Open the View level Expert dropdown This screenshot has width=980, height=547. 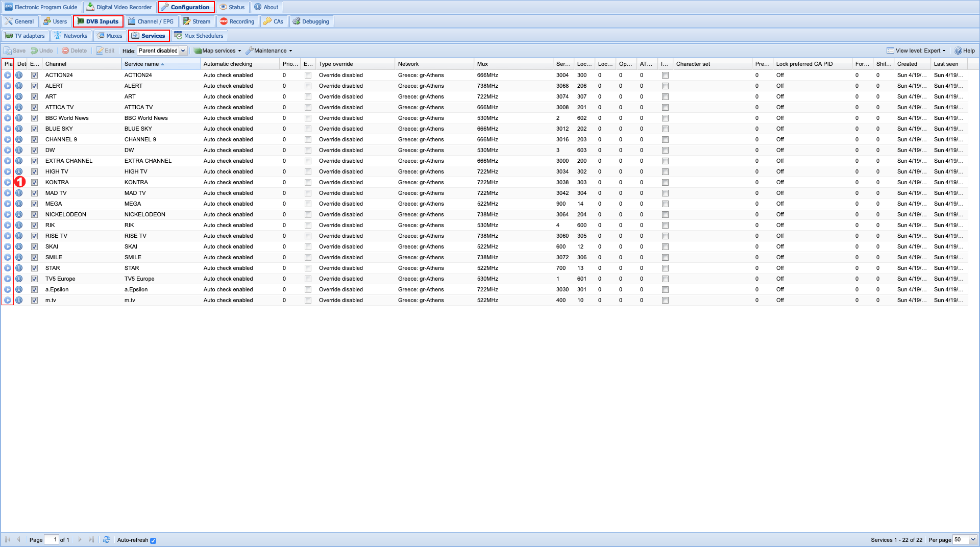click(x=916, y=51)
